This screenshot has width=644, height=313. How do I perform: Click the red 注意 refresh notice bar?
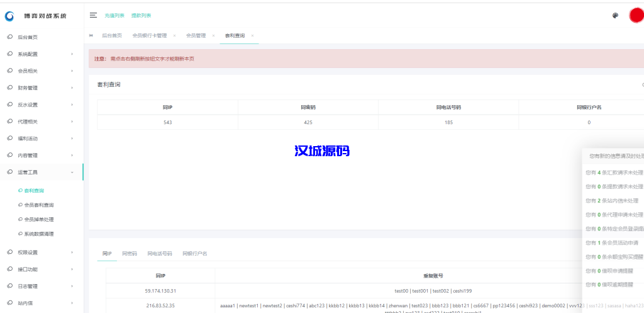[x=367, y=59]
